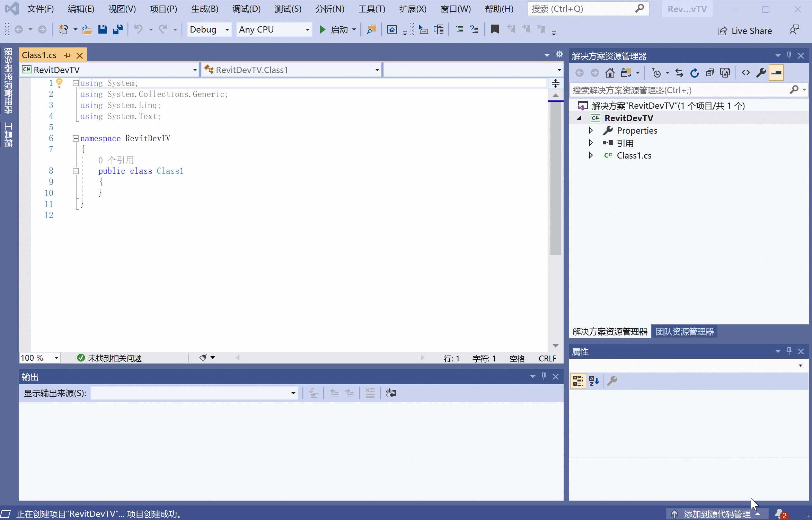The width and height of the screenshot is (812, 520).
Task: Click the Redo arrow icon
Action: point(163,30)
